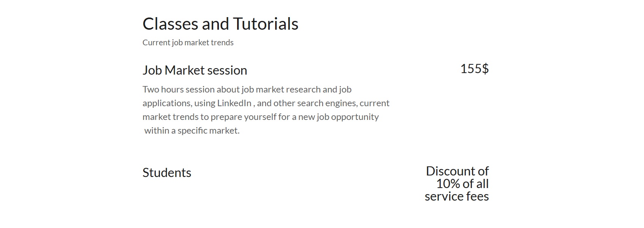Image resolution: width=644 pixels, height=228 pixels.
Task: Click the "within a specific market." line
Action: coord(192,131)
